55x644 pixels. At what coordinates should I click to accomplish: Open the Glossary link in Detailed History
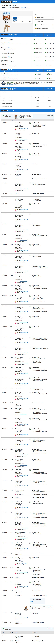(x=52, y=111)
